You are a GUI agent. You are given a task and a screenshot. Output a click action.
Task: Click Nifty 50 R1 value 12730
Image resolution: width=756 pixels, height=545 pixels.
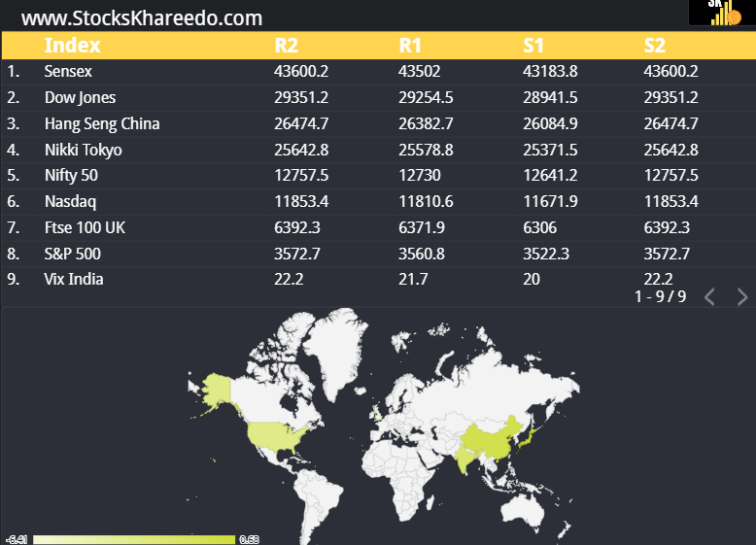coord(419,176)
